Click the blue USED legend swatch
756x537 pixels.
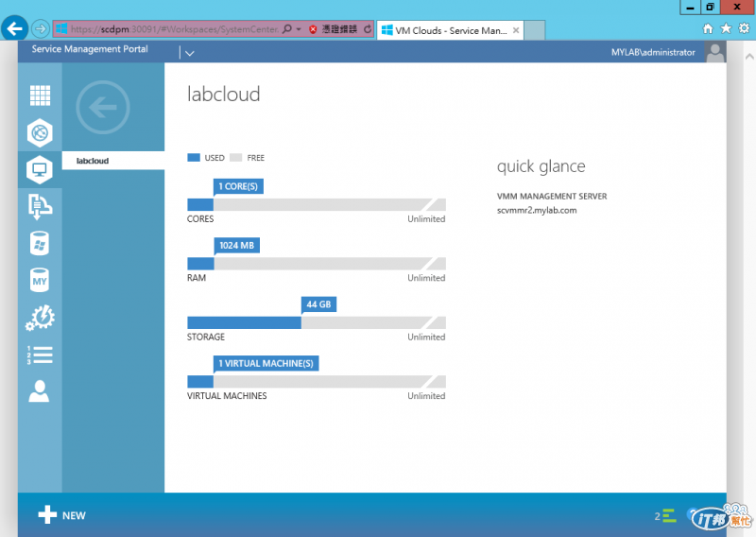[194, 157]
